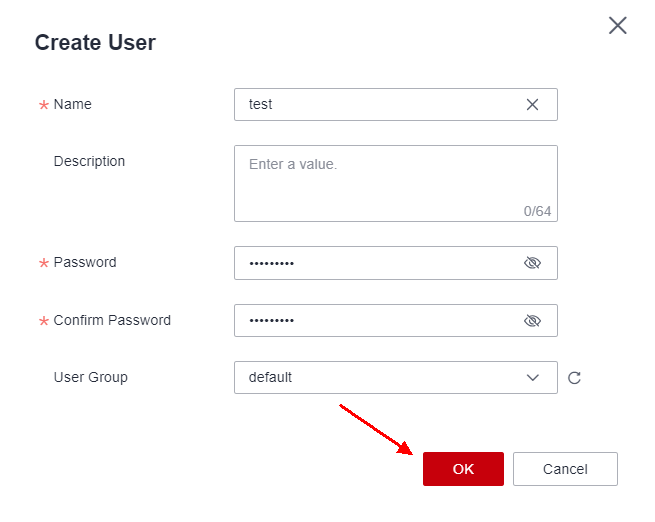Image resolution: width=655 pixels, height=522 pixels.
Task: Click the Description label text
Action: point(89,161)
